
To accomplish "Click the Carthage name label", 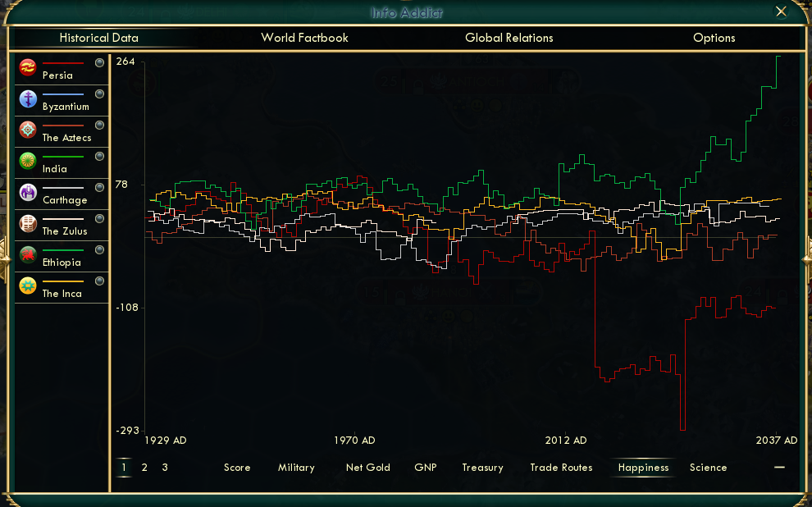I will [65, 200].
